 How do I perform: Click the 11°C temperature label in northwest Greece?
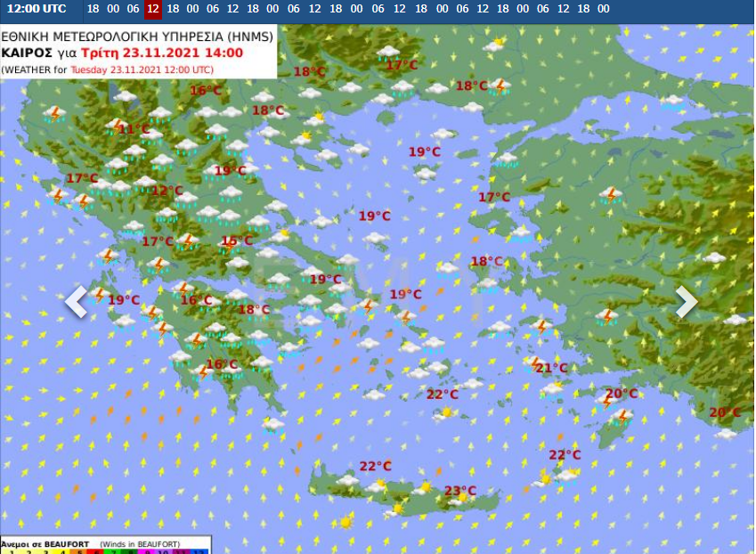(x=134, y=129)
